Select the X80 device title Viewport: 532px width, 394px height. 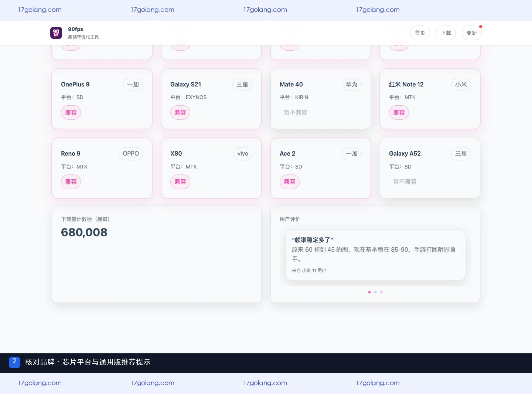tap(176, 153)
